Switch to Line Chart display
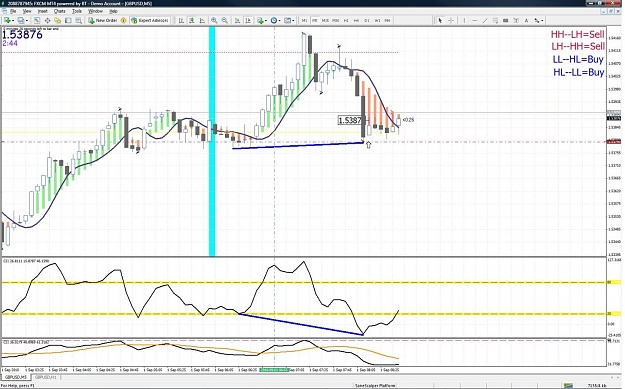This screenshot has width=625, height=389. [202, 20]
